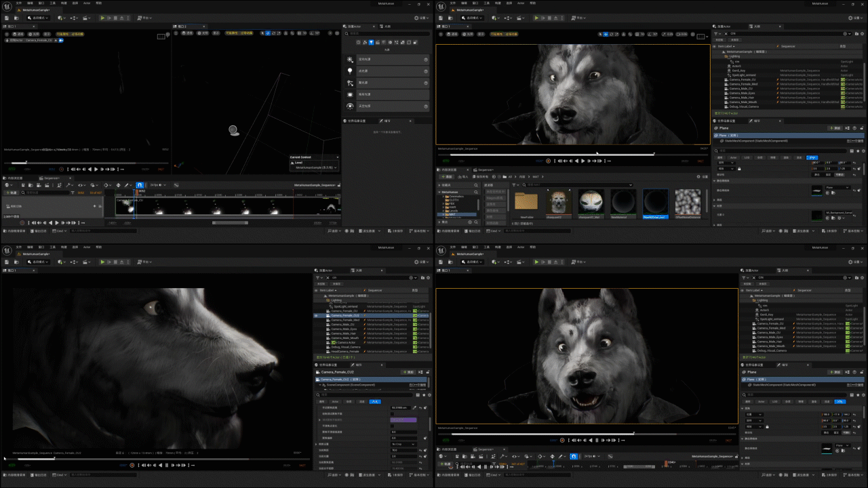The width and height of the screenshot is (868, 488).
Task: Save the level in top-left window toolbar
Action: tap(6, 18)
